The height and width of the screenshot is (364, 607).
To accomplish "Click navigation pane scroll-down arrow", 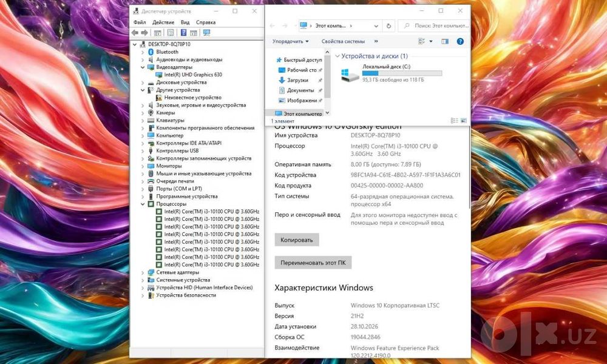I will [x=328, y=113].
